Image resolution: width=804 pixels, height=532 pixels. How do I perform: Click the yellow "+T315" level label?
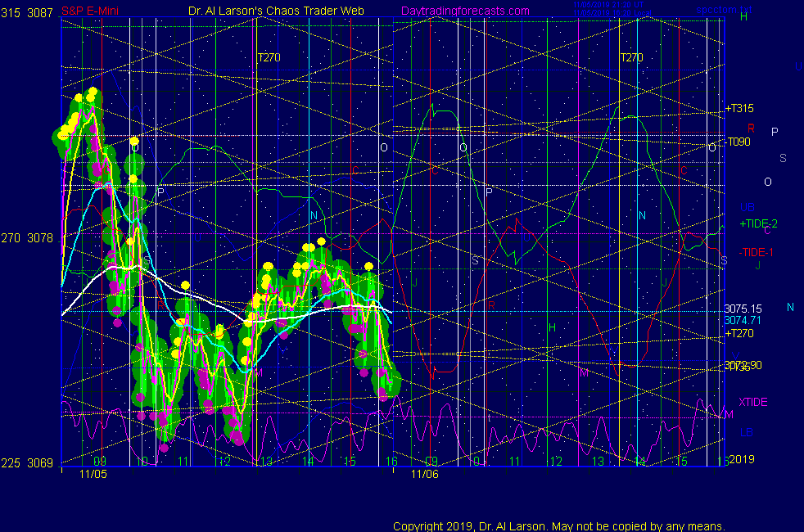coord(739,109)
